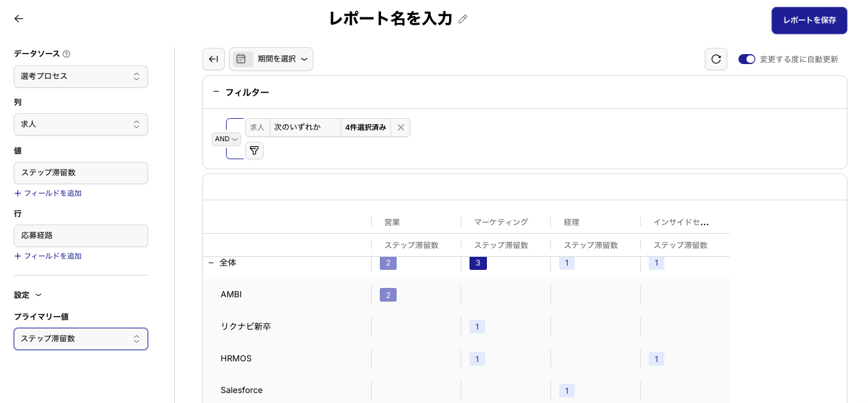Open the 次のいずれか condition selector
Viewport: 868px width, 403px height.
pyautogui.click(x=305, y=127)
